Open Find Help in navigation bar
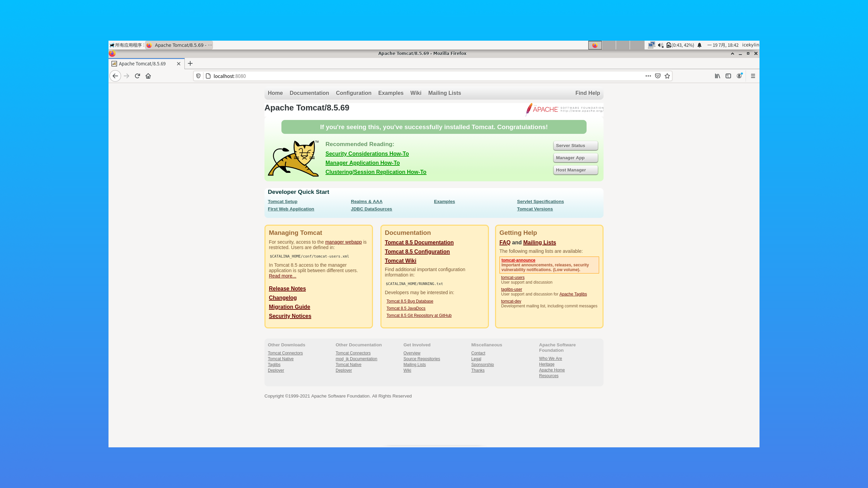This screenshot has height=488, width=868. point(588,93)
